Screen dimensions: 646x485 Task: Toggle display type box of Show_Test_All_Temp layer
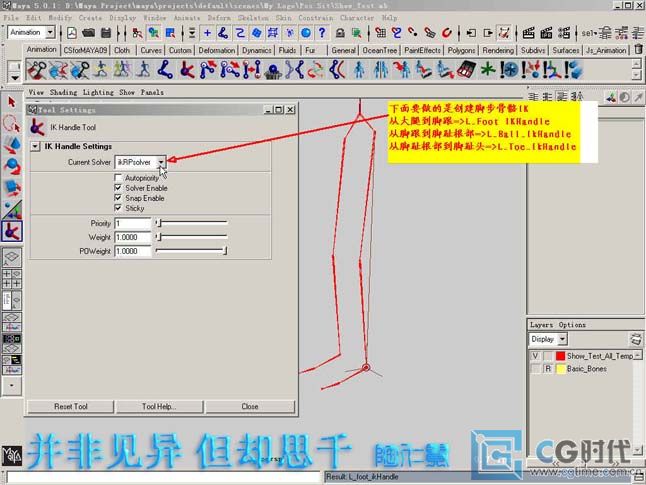pyautogui.click(x=548, y=356)
